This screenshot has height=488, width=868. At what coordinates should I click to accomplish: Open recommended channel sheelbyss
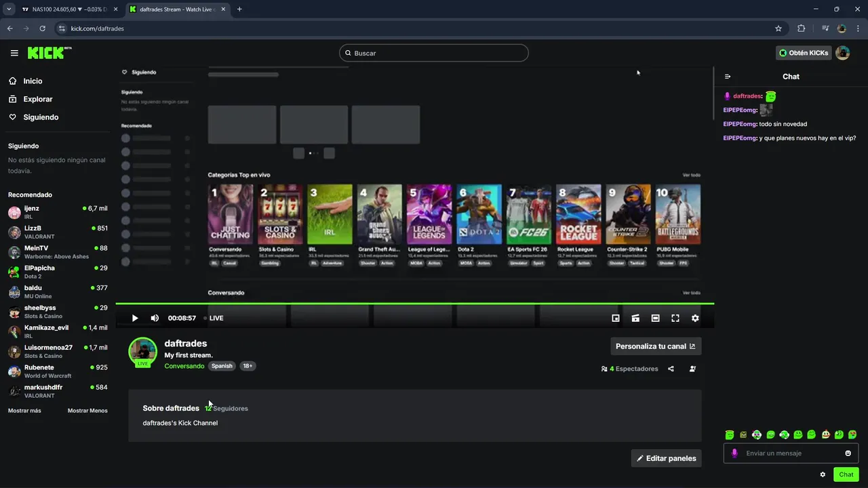click(x=58, y=312)
